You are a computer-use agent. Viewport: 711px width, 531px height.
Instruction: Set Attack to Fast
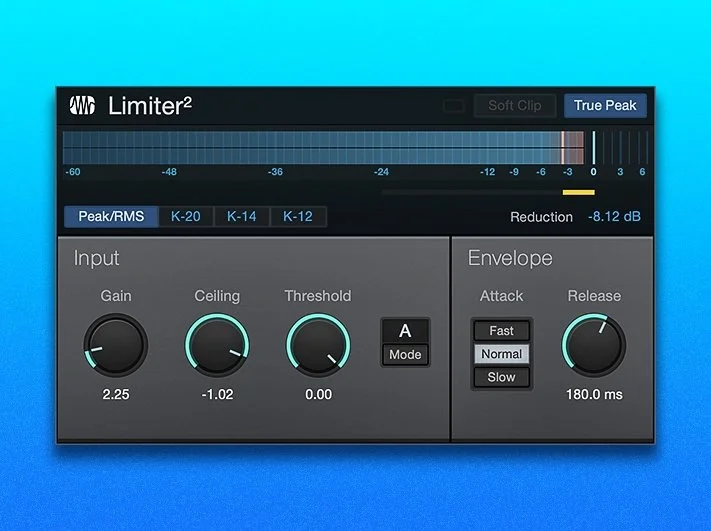coord(502,331)
